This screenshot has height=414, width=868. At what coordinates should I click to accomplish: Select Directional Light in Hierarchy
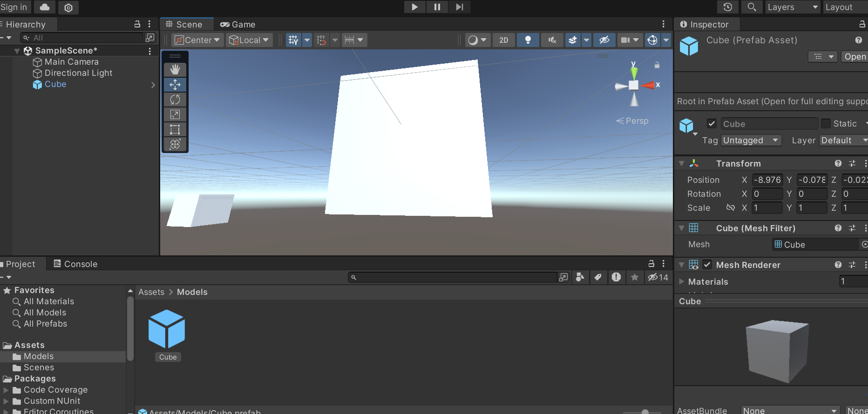coord(78,73)
